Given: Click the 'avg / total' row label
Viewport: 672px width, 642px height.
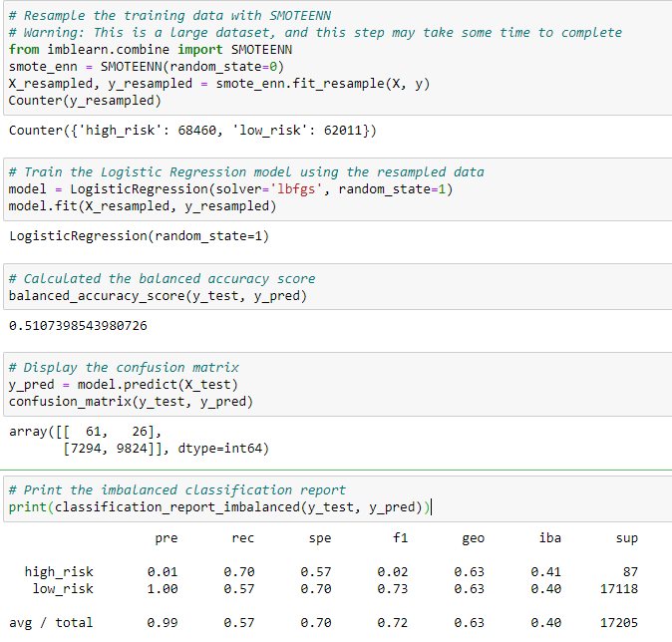Looking at the screenshot, I should tap(51, 623).
